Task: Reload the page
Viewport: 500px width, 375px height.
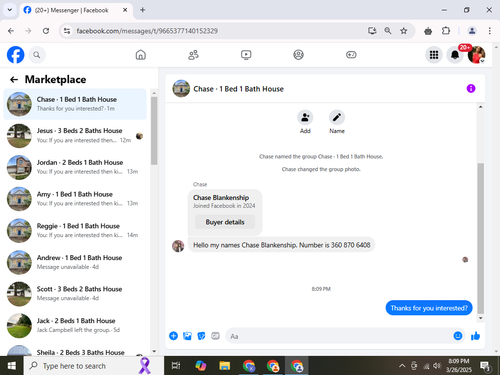Action: pyautogui.click(x=46, y=31)
